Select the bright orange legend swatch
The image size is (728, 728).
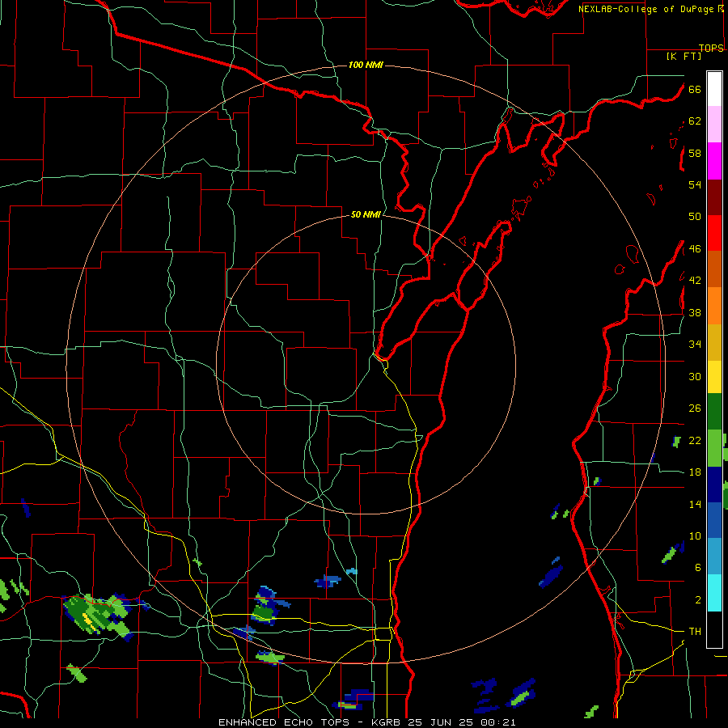coord(714,306)
